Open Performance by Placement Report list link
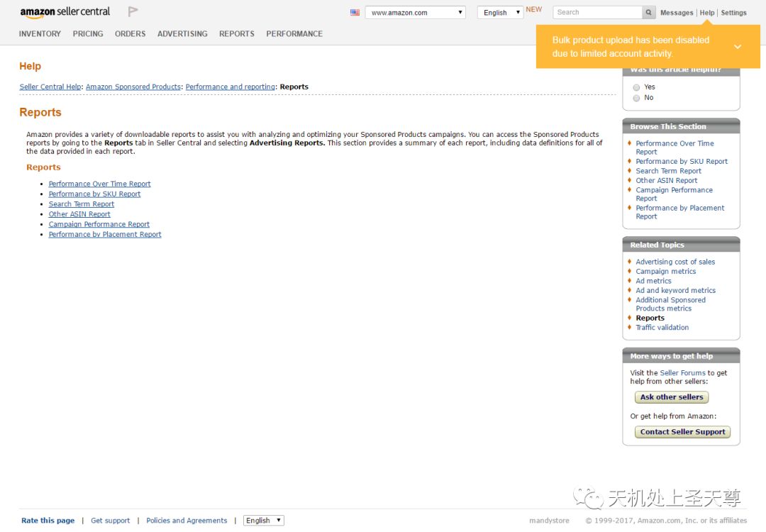 (105, 235)
